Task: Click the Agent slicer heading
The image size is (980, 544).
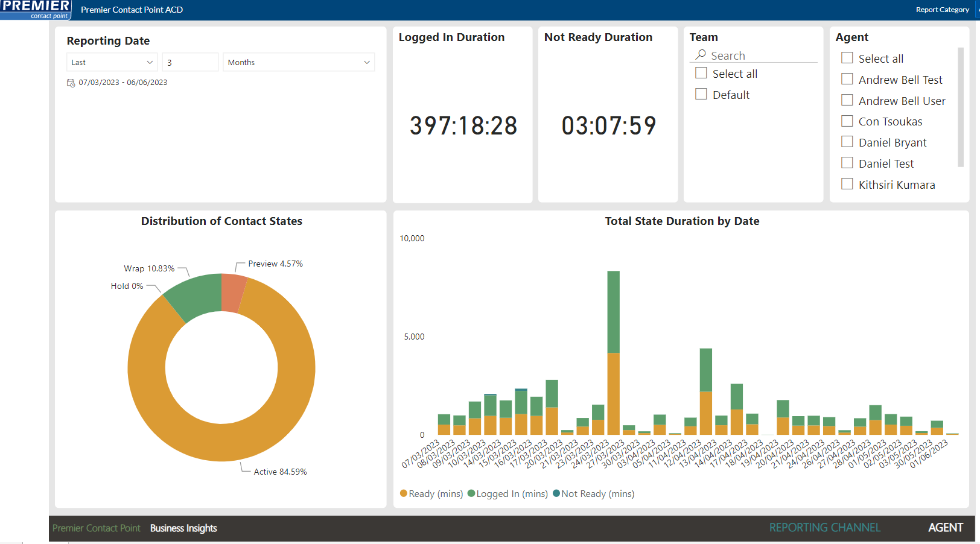Action: coord(851,37)
